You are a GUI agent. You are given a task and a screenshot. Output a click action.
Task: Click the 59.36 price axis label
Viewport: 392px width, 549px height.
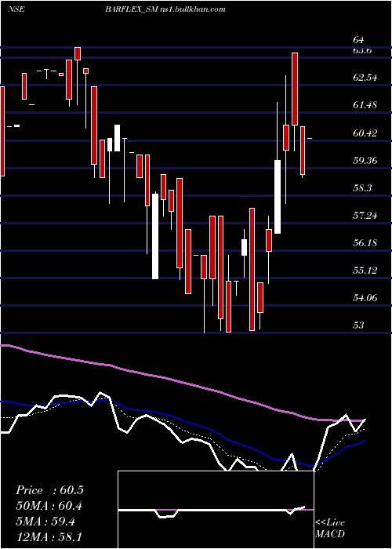point(365,160)
